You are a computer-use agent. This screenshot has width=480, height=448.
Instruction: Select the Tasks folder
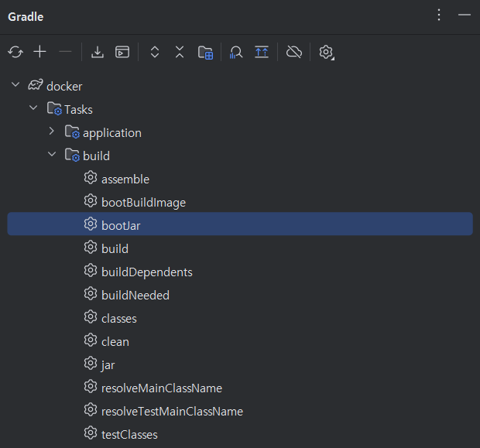click(x=240, y=109)
